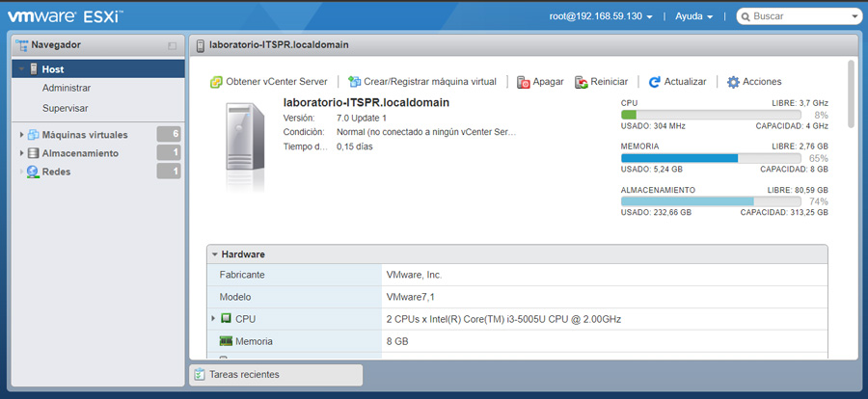Image resolution: width=868 pixels, height=399 pixels.
Task: Click the LIBRE: 3,7 GHz text
Action: click(800, 103)
